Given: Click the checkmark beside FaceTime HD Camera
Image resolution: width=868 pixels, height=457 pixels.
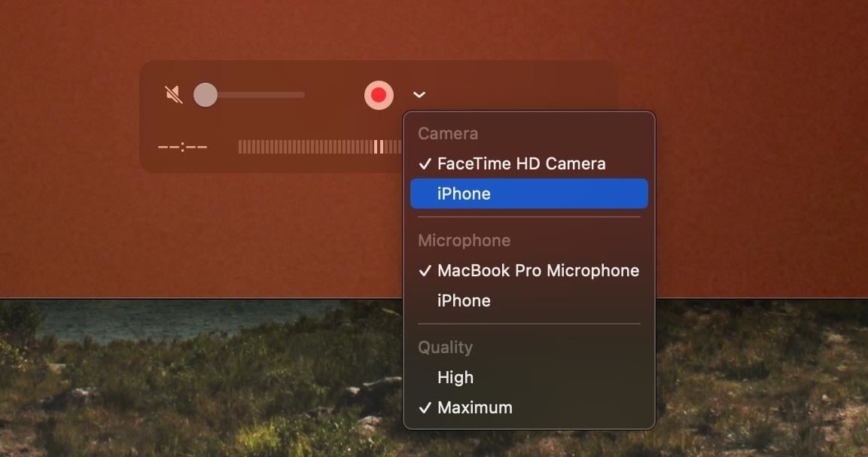Looking at the screenshot, I should 425,164.
